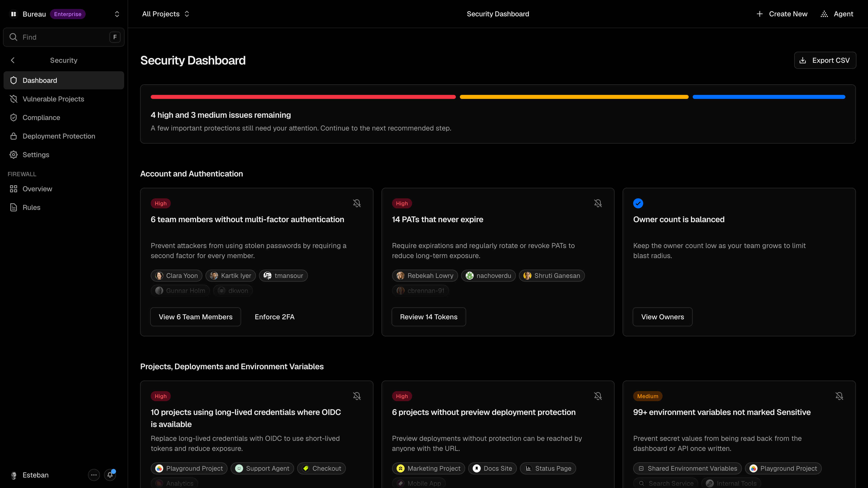Open Playground Project chip in environment variables card
This screenshot has height=488, width=868.
tap(783, 468)
